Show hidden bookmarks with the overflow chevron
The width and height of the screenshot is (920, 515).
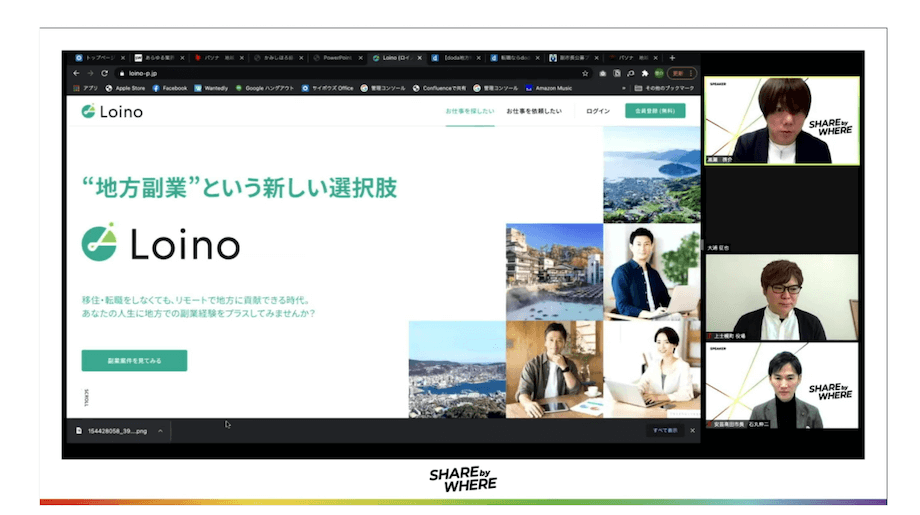624,88
